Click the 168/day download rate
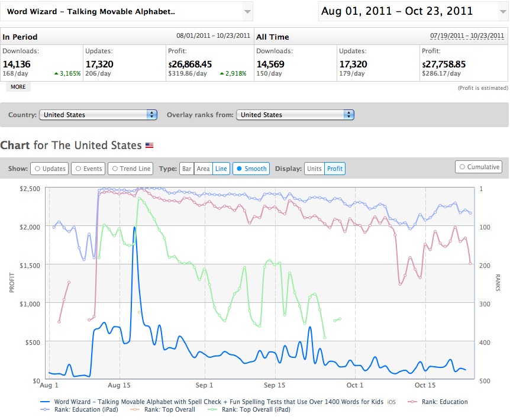This screenshot has width=510, height=420. pyautogui.click(x=15, y=73)
